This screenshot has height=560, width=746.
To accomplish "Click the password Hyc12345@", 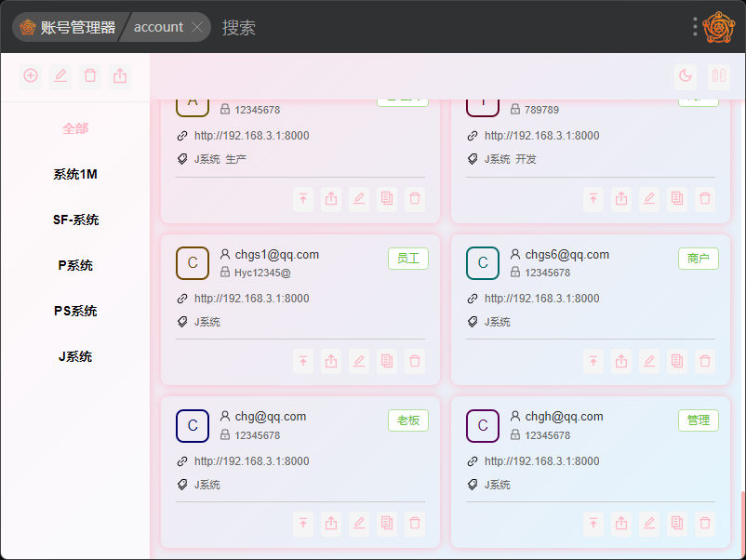I will [x=262, y=273].
